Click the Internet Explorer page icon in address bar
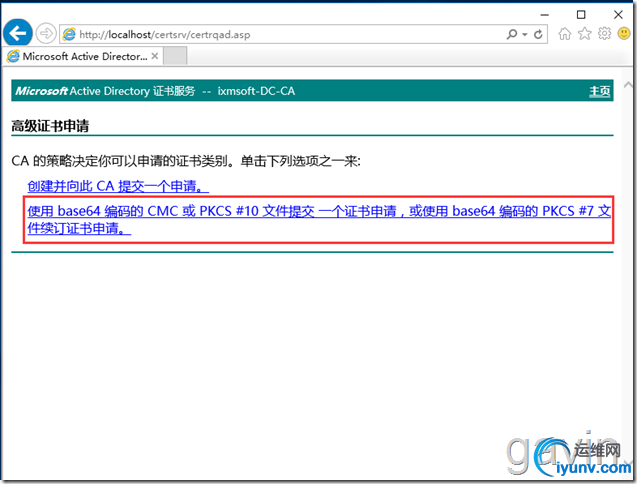 click(x=69, y=34)
